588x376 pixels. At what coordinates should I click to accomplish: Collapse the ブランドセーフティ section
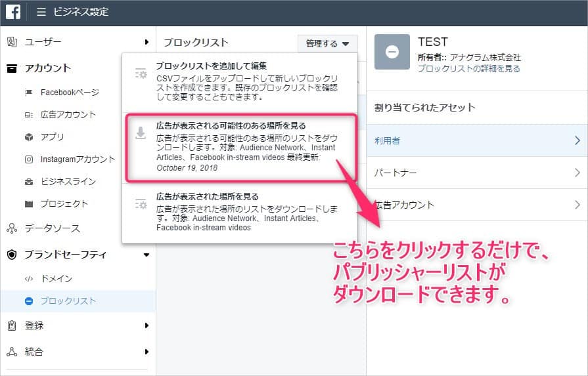pos(146,255)
